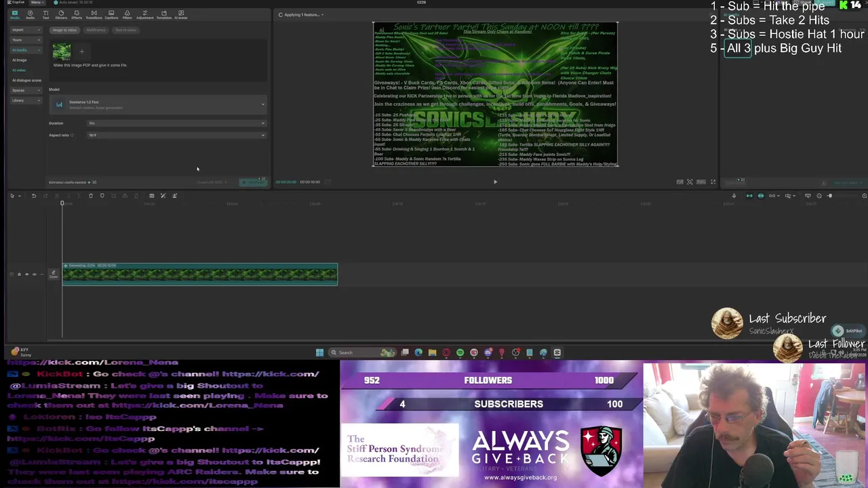Screen dimensions: 868x488
Task: Open the Captions panel icon
Action: tap(111, 14)
